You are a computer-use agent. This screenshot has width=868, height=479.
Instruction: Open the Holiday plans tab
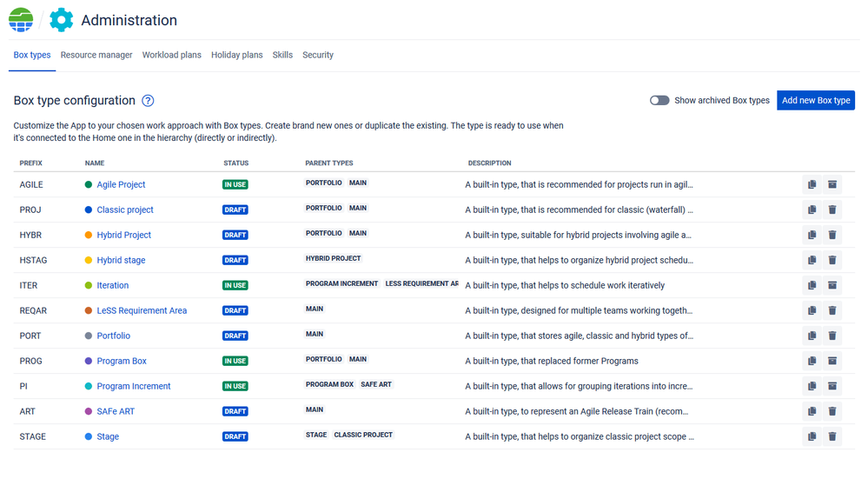coord(237,55)
